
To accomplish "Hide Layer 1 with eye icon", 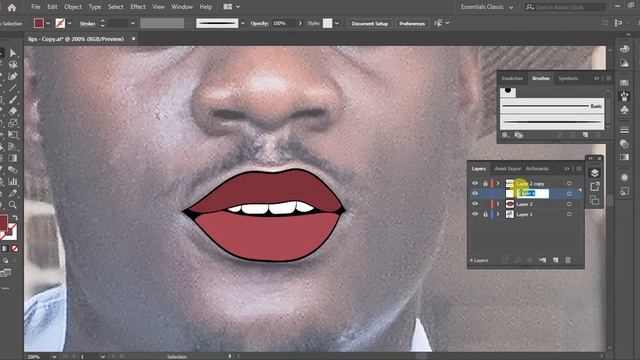I will (x=475, y=214).
